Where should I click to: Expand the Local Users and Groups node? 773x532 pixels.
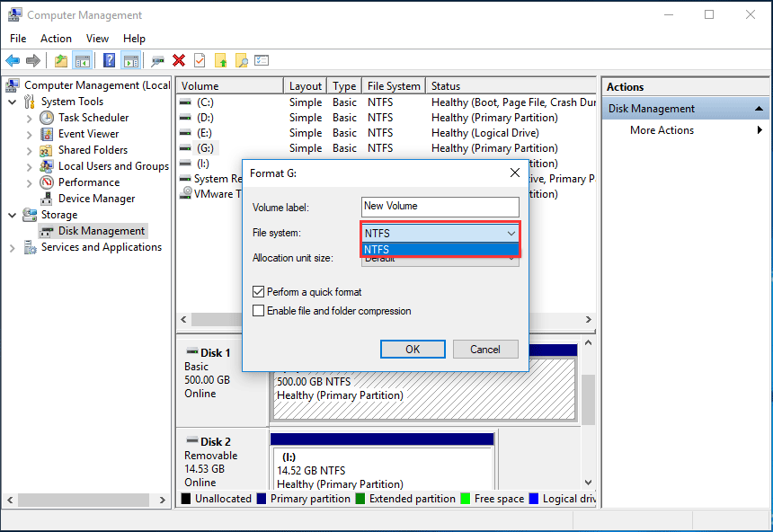click(29, 166)
